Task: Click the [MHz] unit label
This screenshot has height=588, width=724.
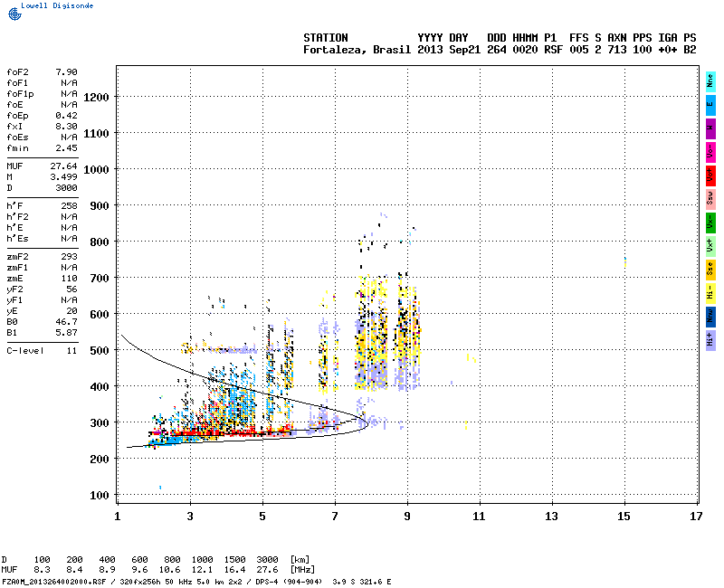Action: coord(302,570)
